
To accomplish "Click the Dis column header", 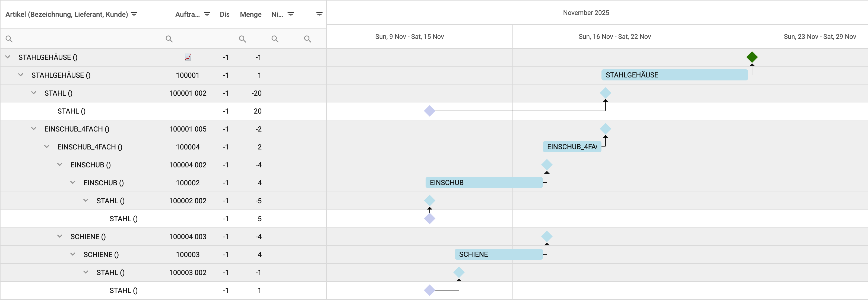I will click(224, 14).
